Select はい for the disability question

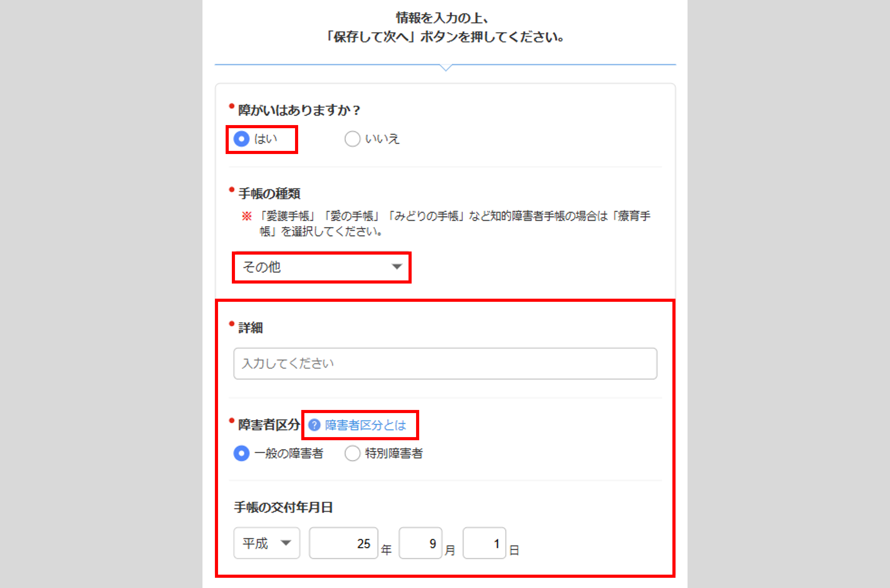click(242, 139)
